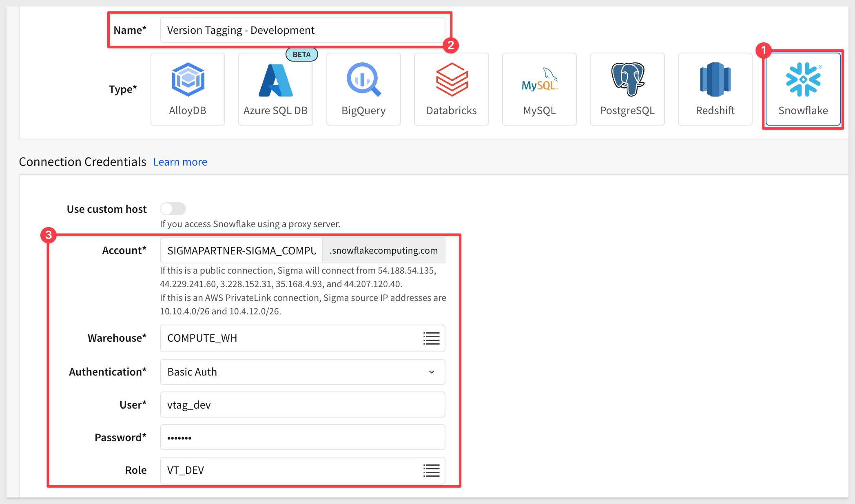Choose Azure SQL DB connection type

pyautogui.click(x=276, y=89)
